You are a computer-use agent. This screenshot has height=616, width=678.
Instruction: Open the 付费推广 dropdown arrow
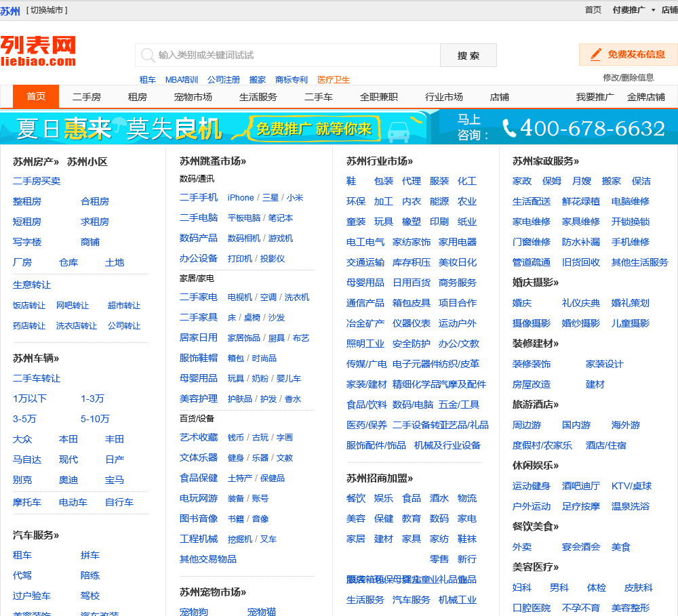pyautogui.click(x=653, y=10)
